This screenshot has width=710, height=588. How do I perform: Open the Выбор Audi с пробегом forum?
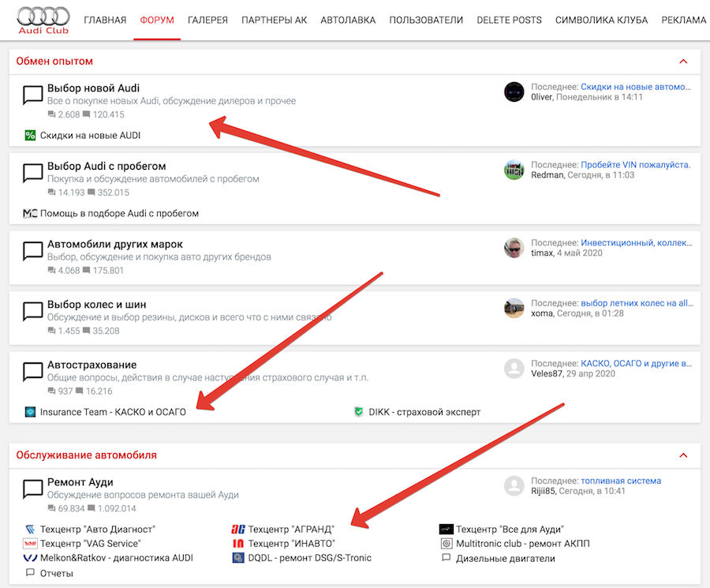pos(106,166)
